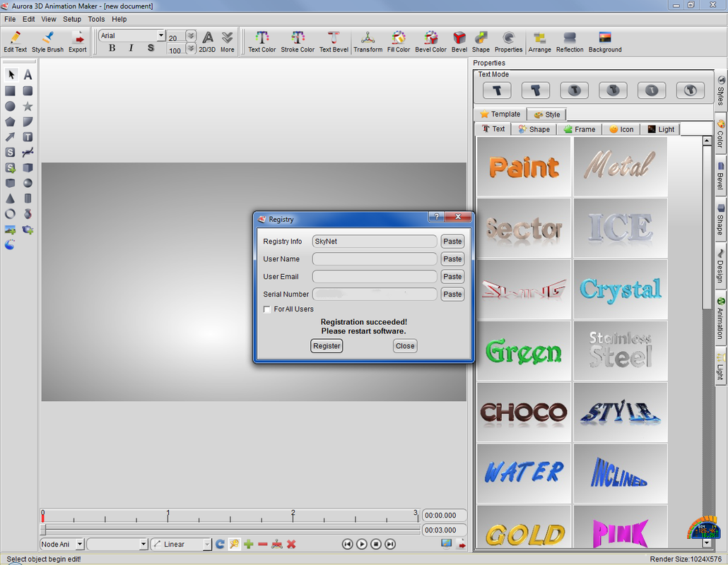Screen dimensions: 728x565
Task: Toggle the S text style button
Action: [x=151, y=48]
